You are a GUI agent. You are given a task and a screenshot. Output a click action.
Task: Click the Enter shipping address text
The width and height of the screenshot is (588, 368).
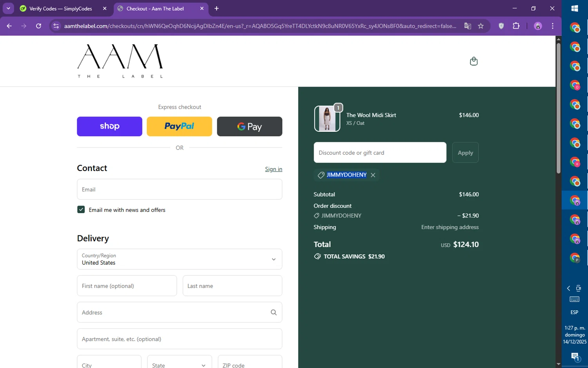click(450, 227)
